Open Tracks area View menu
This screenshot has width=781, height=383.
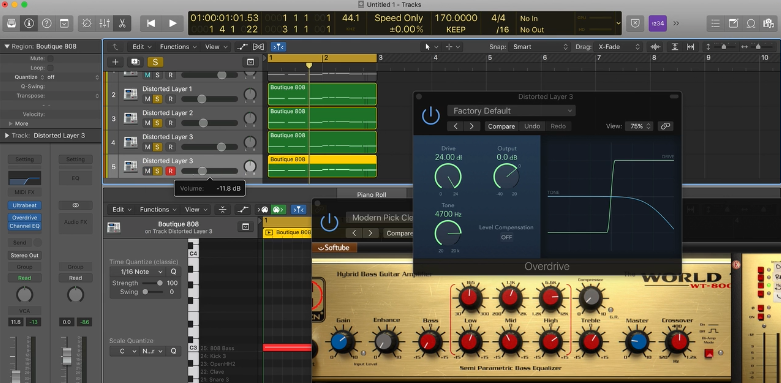coord(216,47)
